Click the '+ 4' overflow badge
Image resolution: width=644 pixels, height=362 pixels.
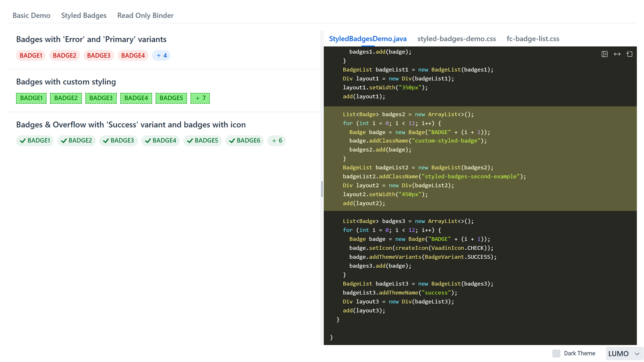click(x=161, y=56)
